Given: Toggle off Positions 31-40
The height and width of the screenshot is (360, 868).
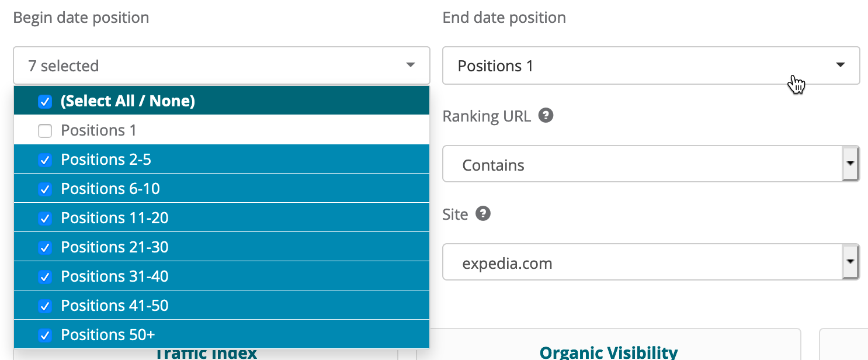Looking at the screenshot, I should pyautogui.click(x=45, y=276).
